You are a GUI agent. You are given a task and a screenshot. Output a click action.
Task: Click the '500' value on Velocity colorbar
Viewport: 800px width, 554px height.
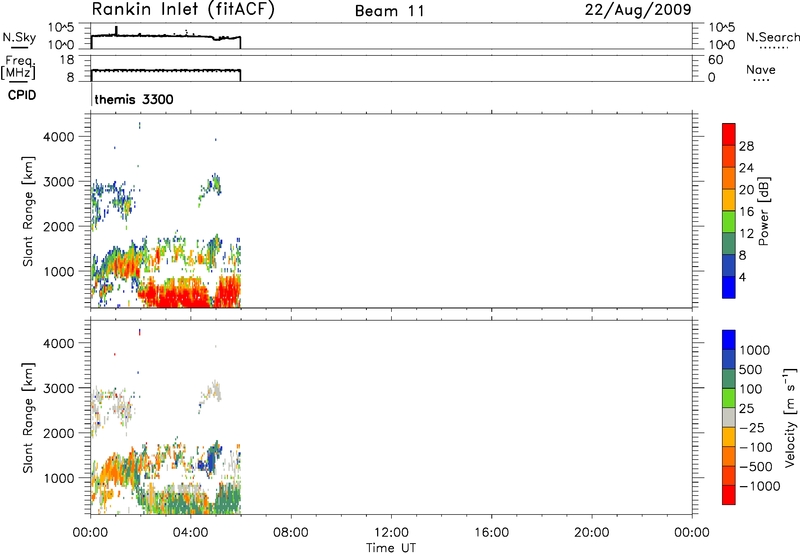[752, 369]
